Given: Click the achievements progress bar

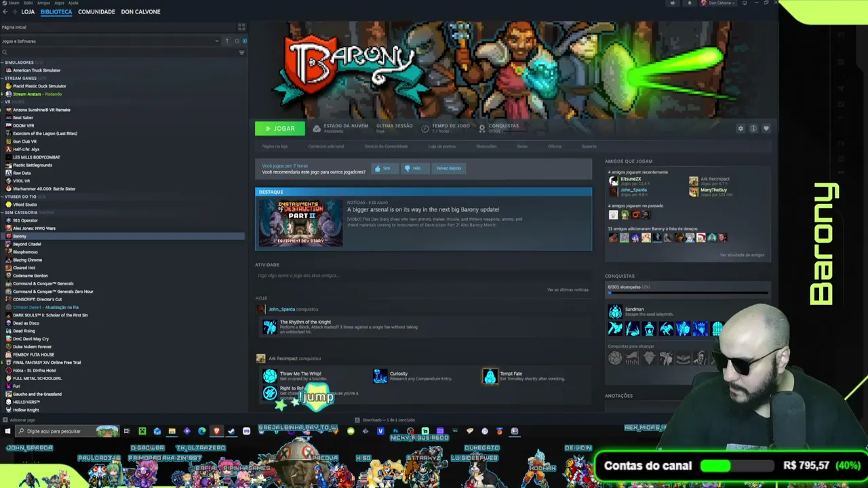Looking at the screenshot, I should 688,293.
